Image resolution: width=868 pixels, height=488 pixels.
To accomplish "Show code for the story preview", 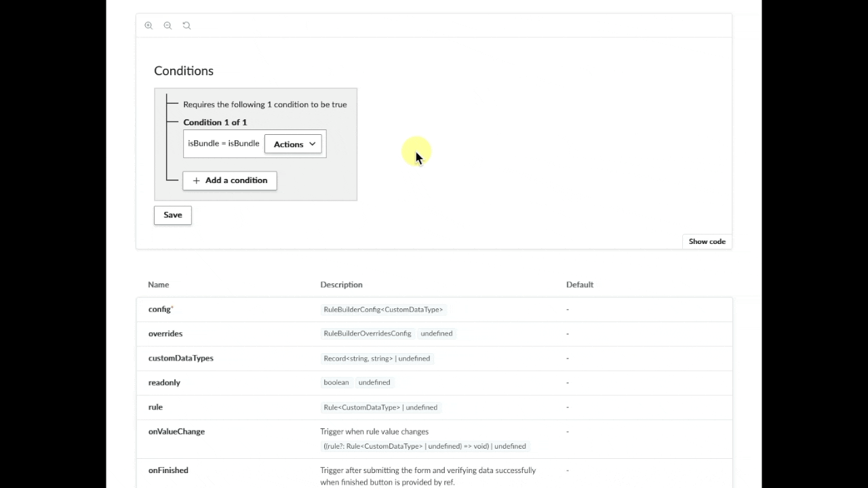I will (707, 242).
